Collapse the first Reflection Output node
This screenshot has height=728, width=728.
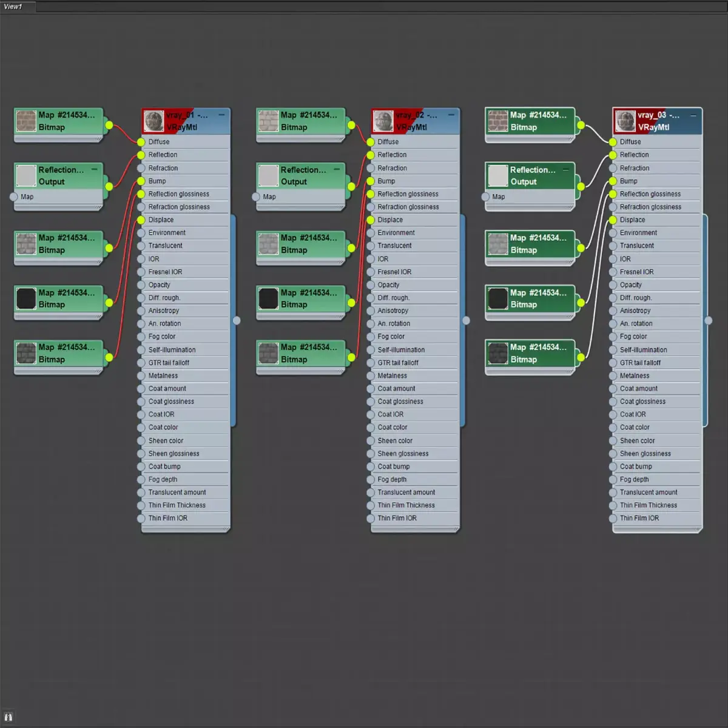pyautogui.click(x=94, y=169)
